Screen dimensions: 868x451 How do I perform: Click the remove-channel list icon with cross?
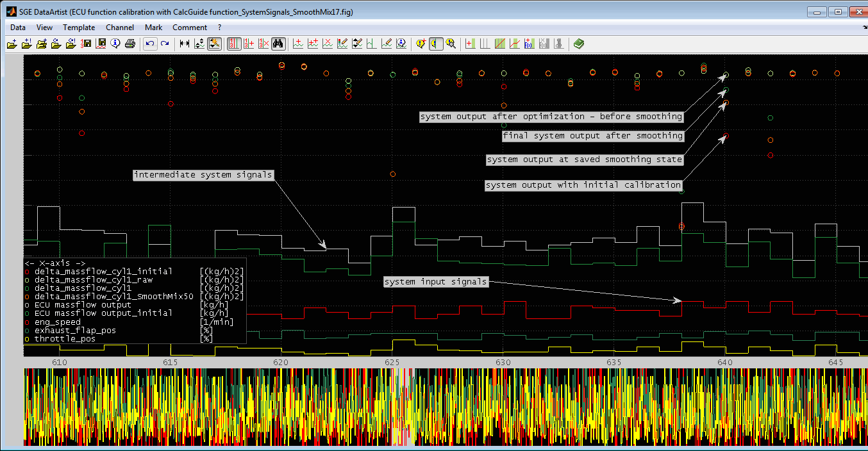pos(263,44)
